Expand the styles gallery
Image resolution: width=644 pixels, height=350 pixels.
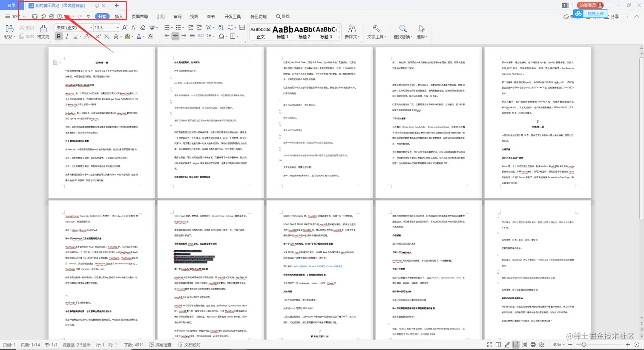339,38
